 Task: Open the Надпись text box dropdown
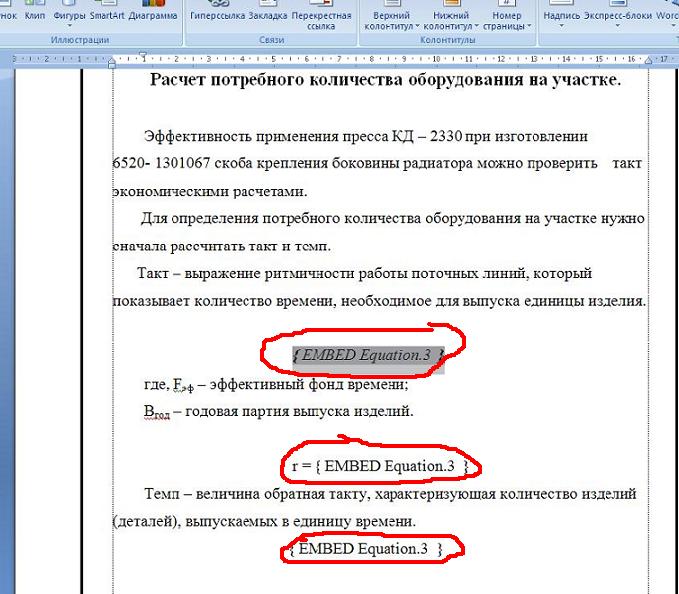pyautogui.click(x=562, y=15)
